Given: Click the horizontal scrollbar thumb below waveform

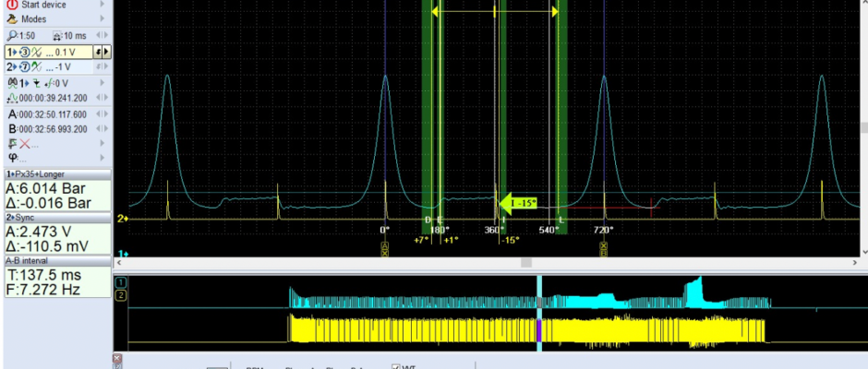Looking at the screenshot, I should [x=526, y=262].
